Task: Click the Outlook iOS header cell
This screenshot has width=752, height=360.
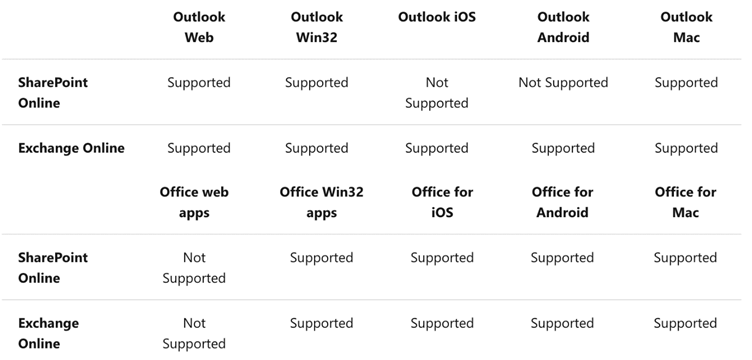Action: [x=437, y=17]
